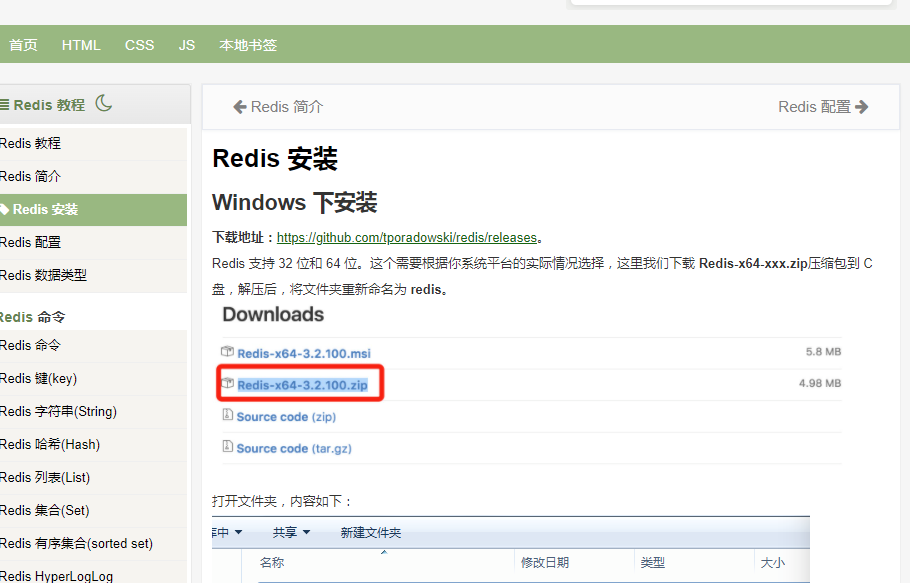
Task: Click file icon beside Source code (tar.gz)
Action: (x=228, y=447)
